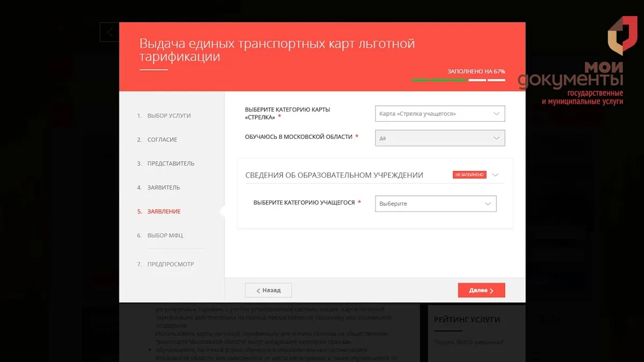Click 'Рейтинг услуги' heading in background page

[x=467, y=320]
